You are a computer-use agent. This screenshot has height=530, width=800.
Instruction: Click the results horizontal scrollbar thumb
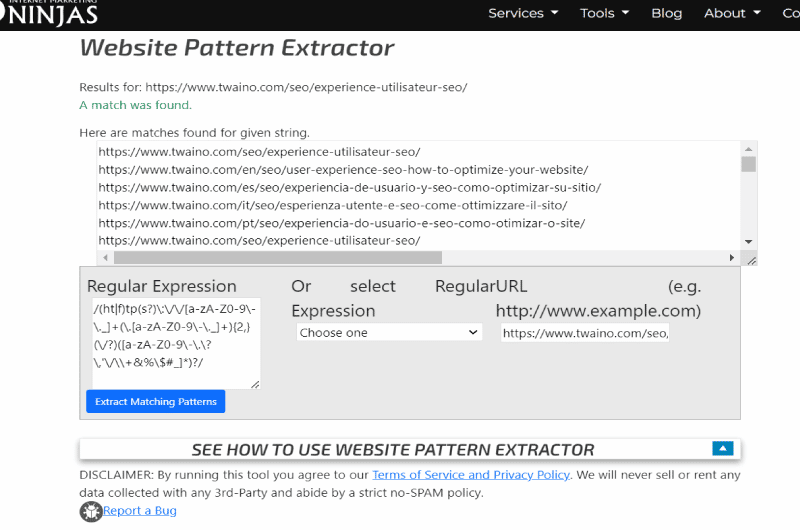[x=278, y=258]
